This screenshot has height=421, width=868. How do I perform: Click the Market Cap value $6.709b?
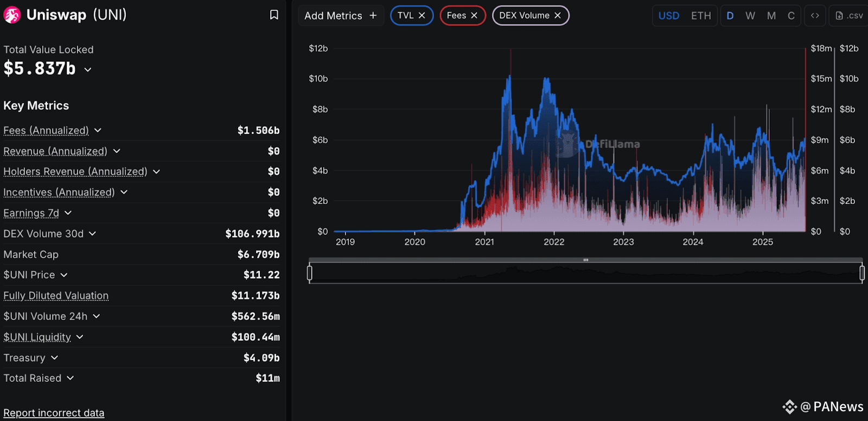point(259,254)
